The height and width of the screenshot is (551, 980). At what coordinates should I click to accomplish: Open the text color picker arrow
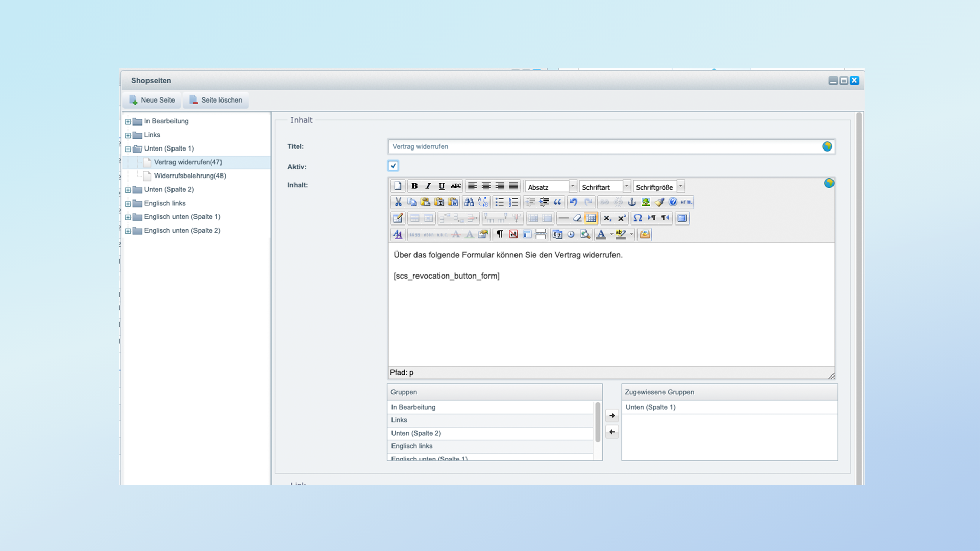[x=611, y=234]
